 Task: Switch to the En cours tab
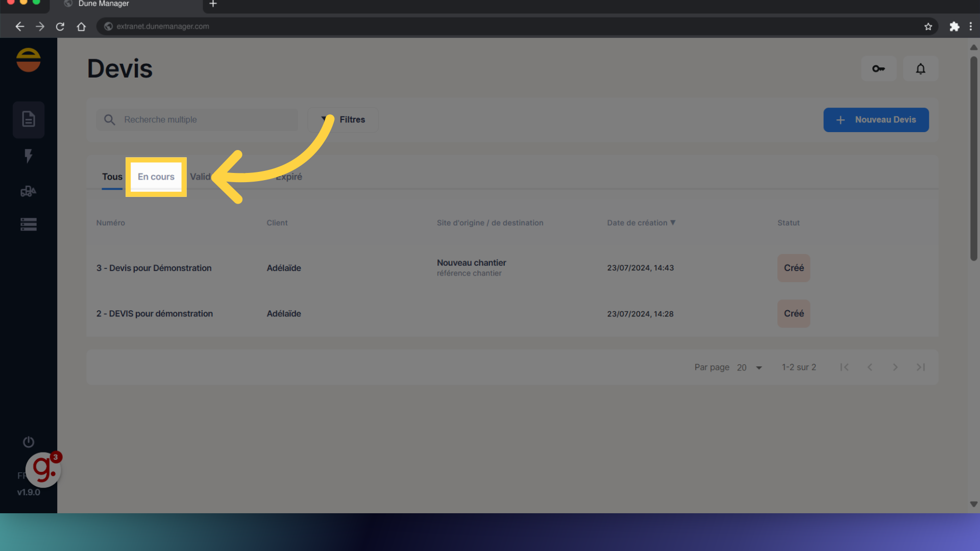[x=156, y=177]
